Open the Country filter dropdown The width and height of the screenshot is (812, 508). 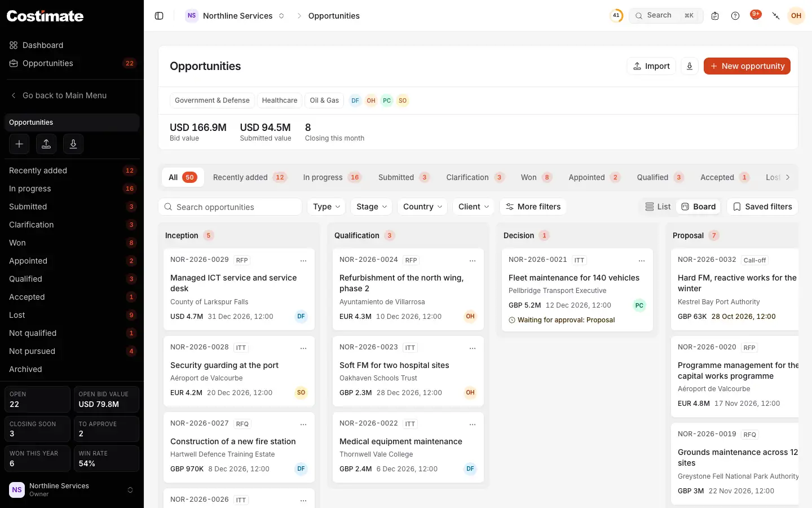click(x=423, y=207)
